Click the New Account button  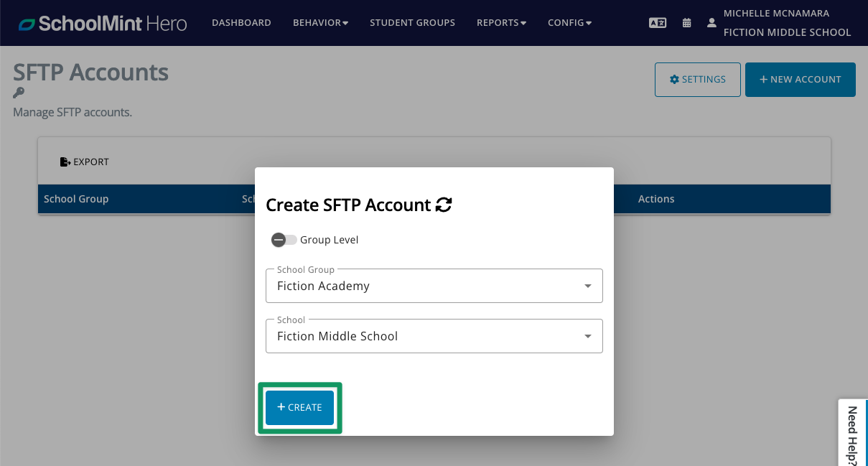[x=801, y=80]
